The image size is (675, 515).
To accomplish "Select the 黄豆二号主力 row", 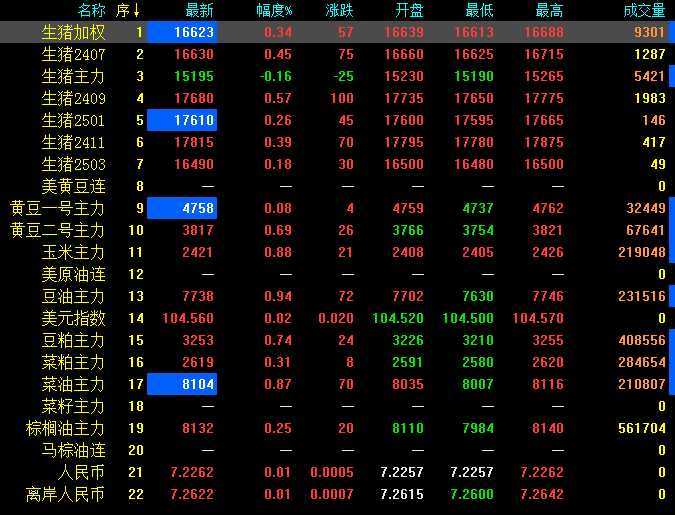I will pyautogui.click(x=338, y=230).
